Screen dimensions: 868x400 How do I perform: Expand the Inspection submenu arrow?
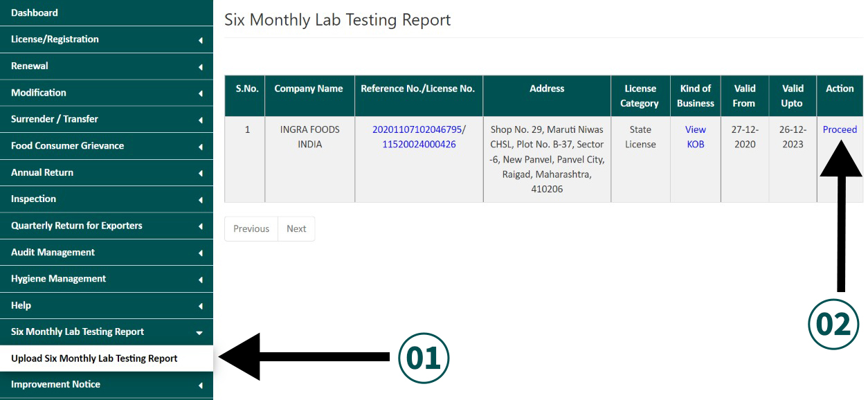click(x=201, y=200)
